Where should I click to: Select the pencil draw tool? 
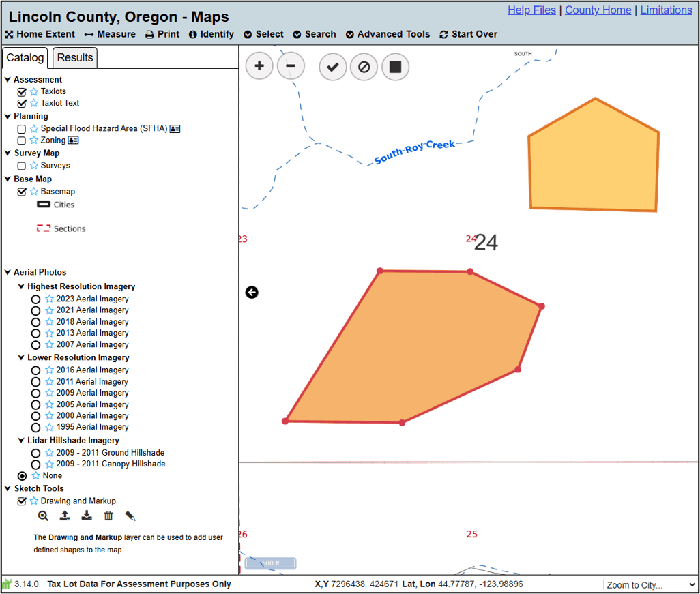[x=130, y=516]
